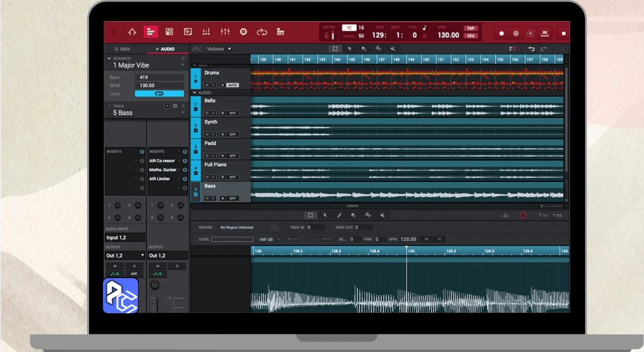
Task: Switch to the MIDI tab
Action: pyautogui.click(x=122, y=49)
